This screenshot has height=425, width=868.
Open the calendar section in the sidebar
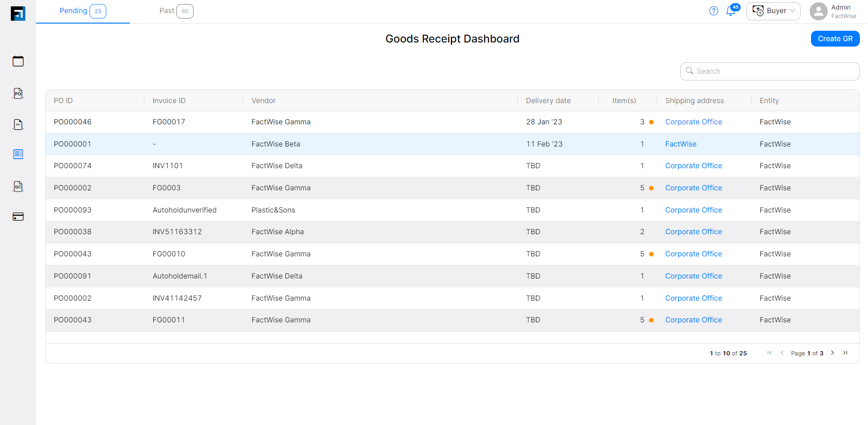(x=18, y=61)
